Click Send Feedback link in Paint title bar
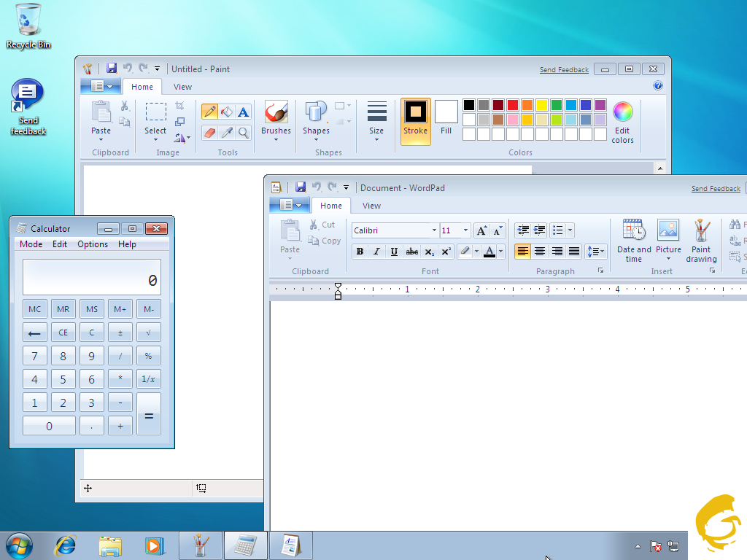 pyautogui.click(x=564, y=70)
